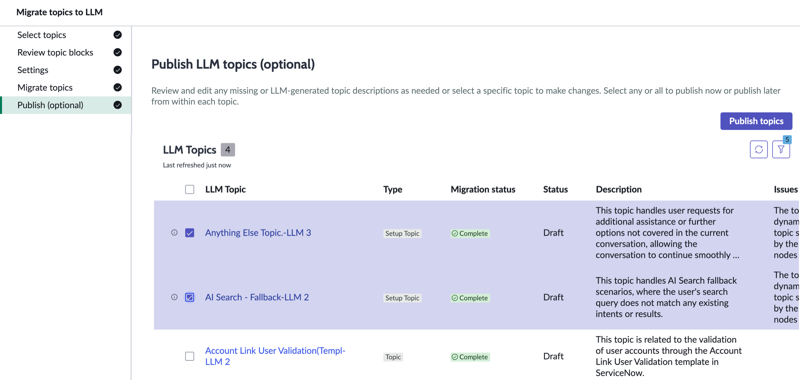The image size is (800, 380).
Task: Click Complete badge in Anything Else Topic row
Action: (x=470, y=234)
